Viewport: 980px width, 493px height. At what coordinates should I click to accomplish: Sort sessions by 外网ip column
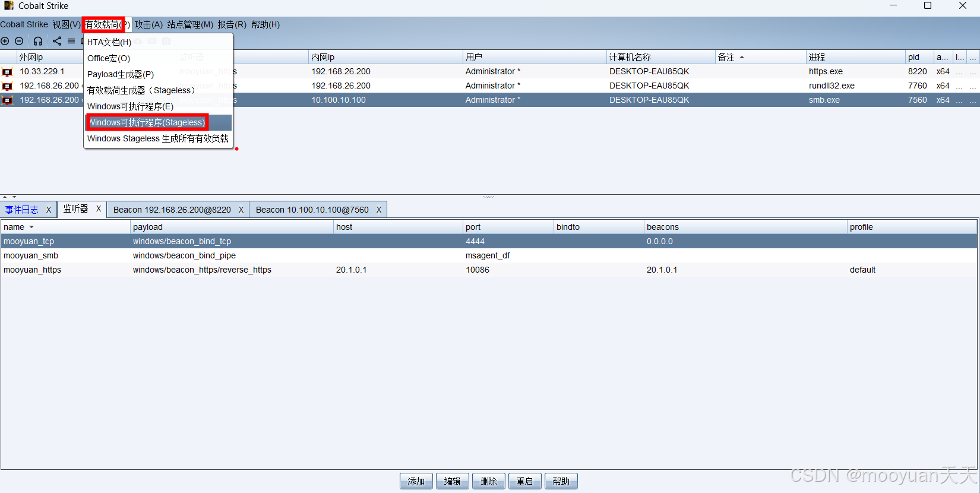tap(50, 57)
